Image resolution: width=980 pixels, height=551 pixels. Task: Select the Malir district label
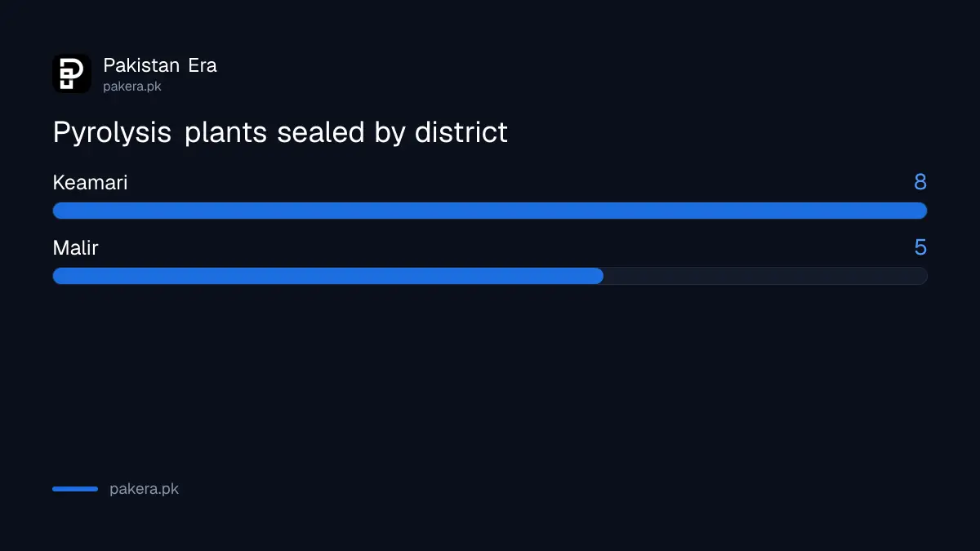[x=75, y=248]
